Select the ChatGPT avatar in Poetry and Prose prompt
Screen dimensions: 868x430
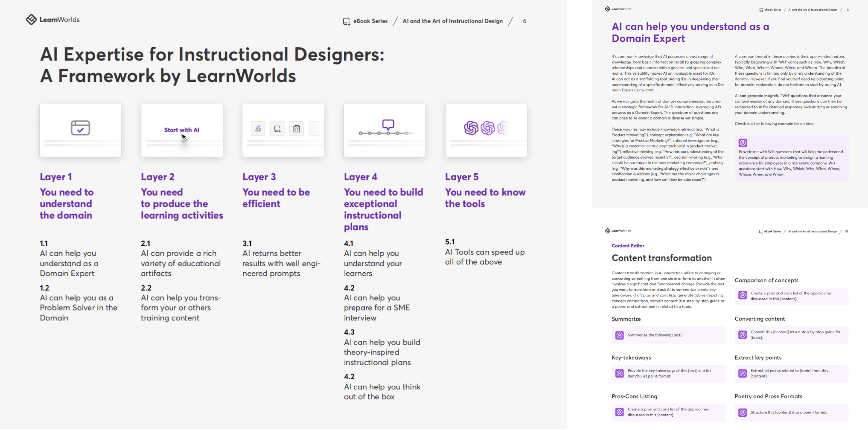pyautogui.click(x=742, y=412)
